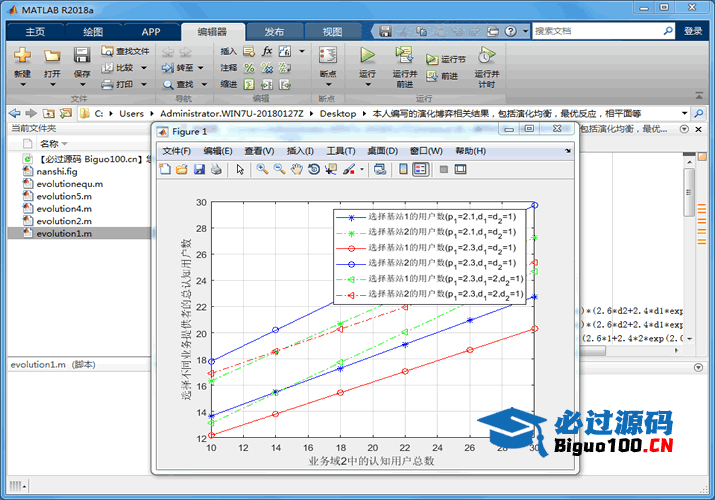This screenshot has height=500, width=715.
Task: Toggle the Pan hand tool
Action: [297, 170]
